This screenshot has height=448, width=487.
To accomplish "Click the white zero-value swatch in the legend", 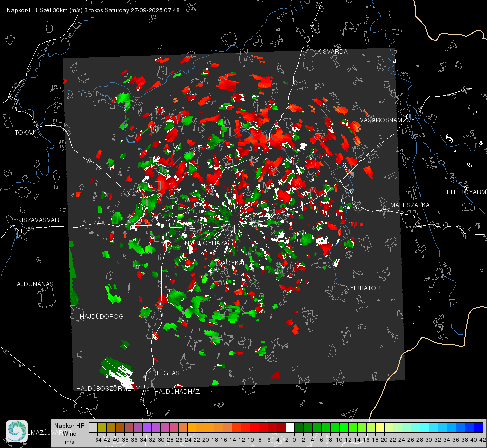I will coord(290,427).
